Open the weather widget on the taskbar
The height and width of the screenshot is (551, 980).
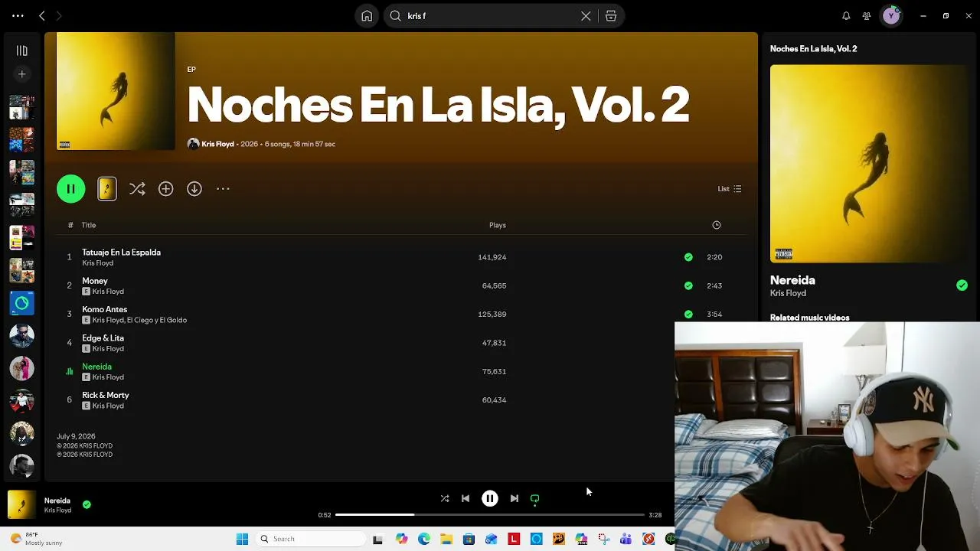click(x=34, y=539)
